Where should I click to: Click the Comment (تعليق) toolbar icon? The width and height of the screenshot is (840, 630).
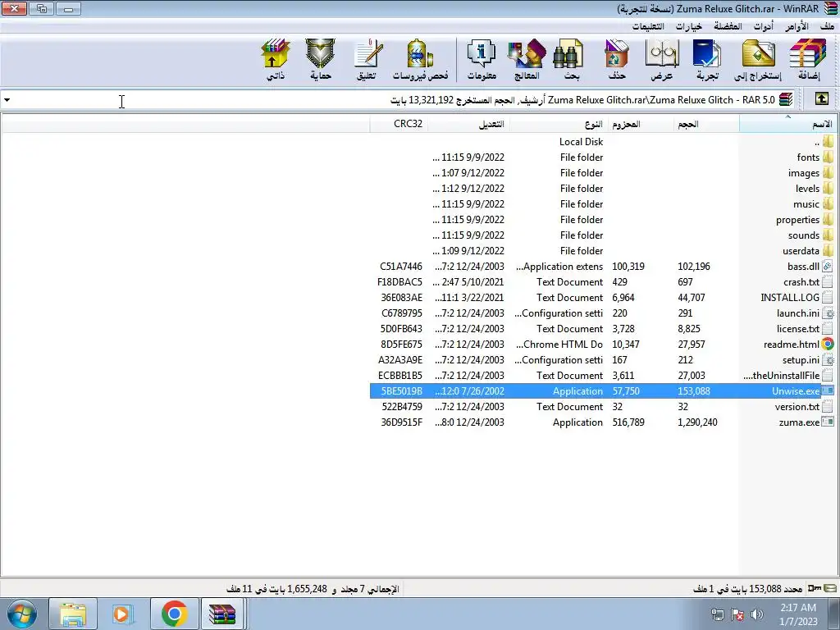coord(367,59)
